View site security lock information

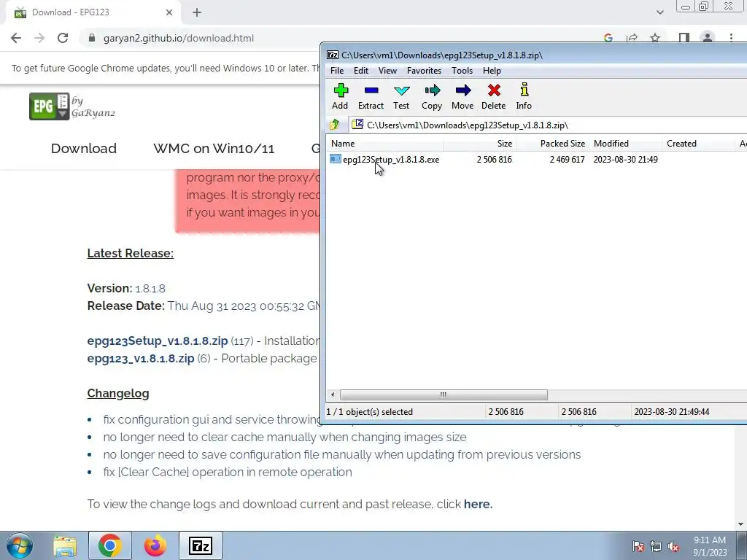tap(92, 38)
